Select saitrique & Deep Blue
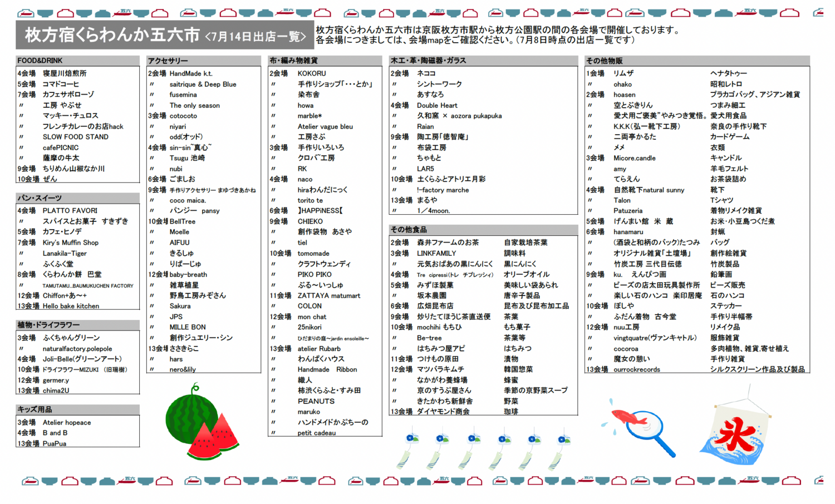This screenshot has height=504, width=835. 203,84
